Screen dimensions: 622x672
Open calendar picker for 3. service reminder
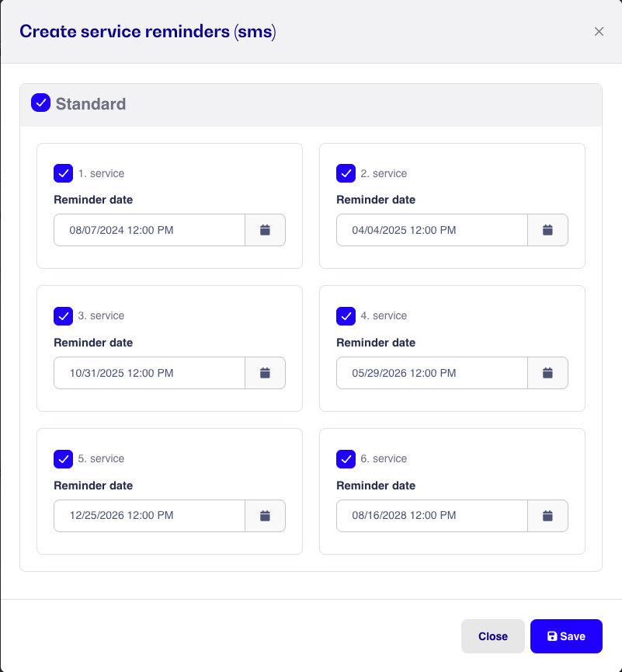click(265, 373)
